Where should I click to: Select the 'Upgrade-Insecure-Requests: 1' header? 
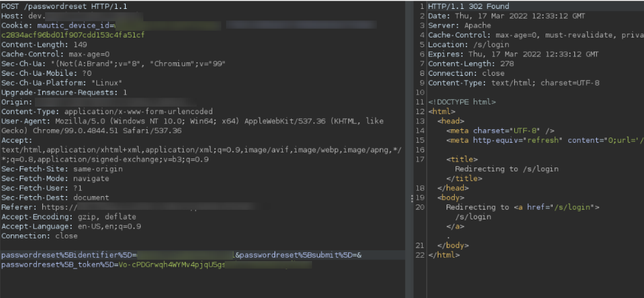click(x=64, y=92)
